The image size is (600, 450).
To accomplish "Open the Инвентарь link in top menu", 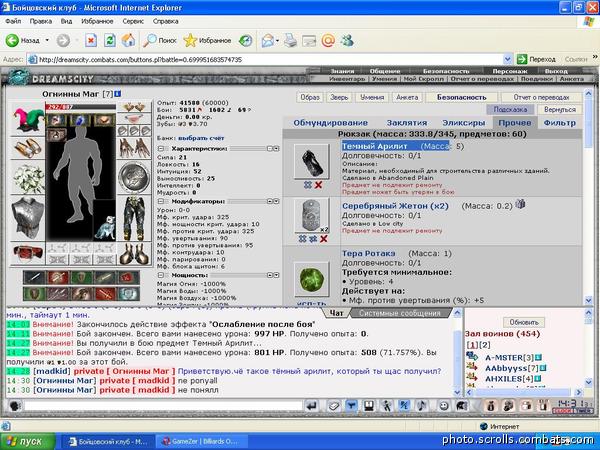I will (x=347, y=79).
